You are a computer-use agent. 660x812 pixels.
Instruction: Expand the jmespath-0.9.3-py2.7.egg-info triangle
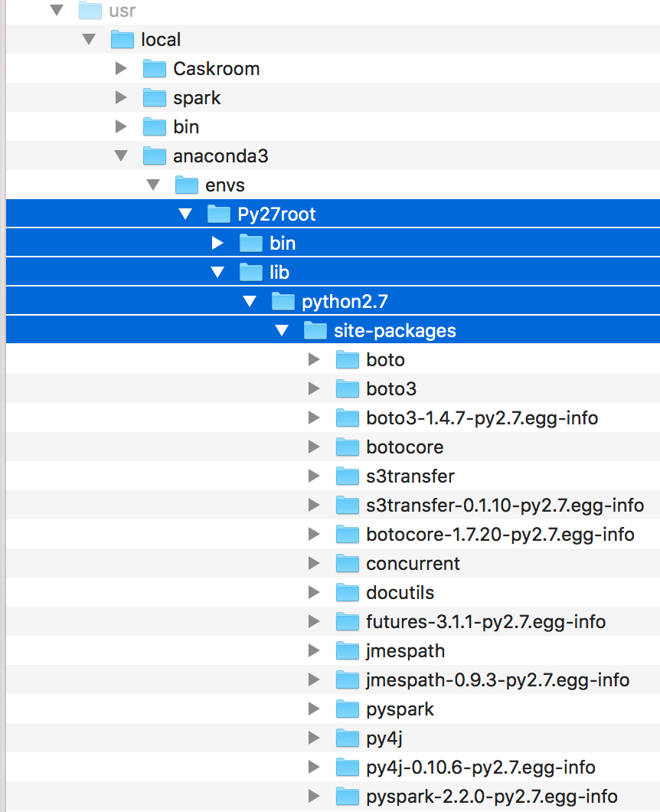point(314,679)
